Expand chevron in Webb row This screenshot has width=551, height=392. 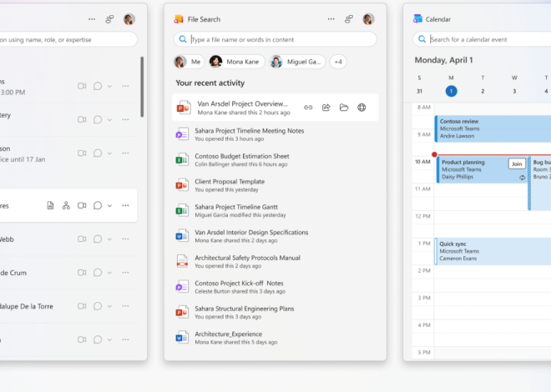click(109, 239)
